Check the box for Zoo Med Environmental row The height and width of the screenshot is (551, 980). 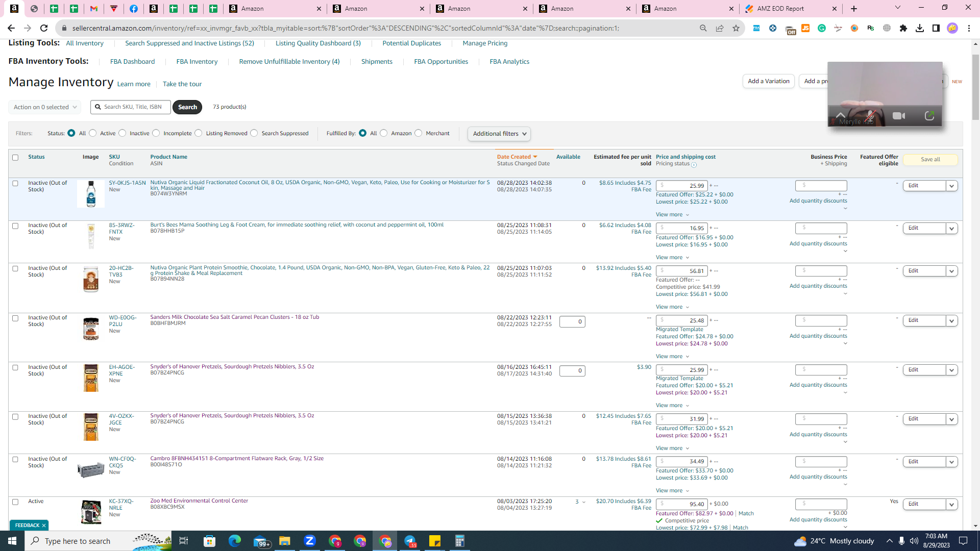(x=15, y=502)
